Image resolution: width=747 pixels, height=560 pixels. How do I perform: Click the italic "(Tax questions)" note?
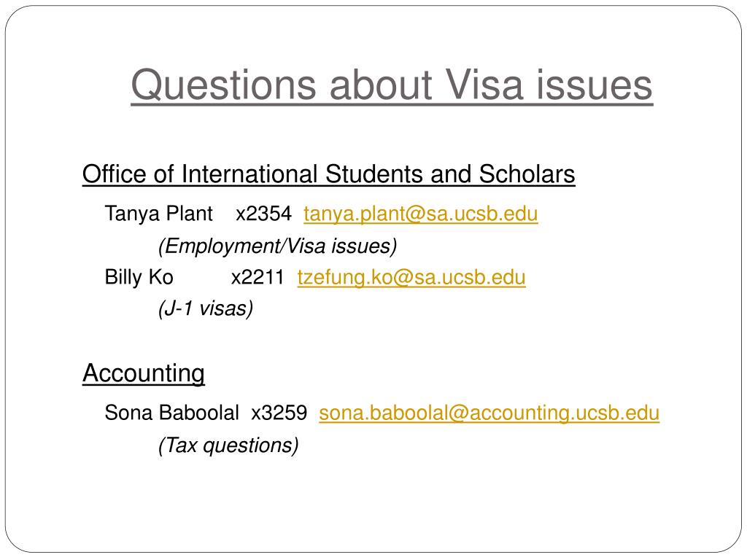coord(228,446)
